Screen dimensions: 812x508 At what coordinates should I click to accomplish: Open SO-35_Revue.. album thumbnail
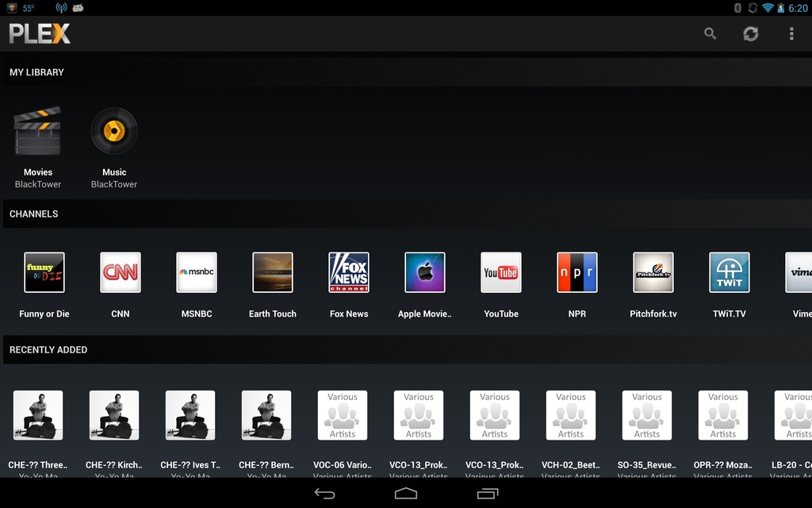647,415
